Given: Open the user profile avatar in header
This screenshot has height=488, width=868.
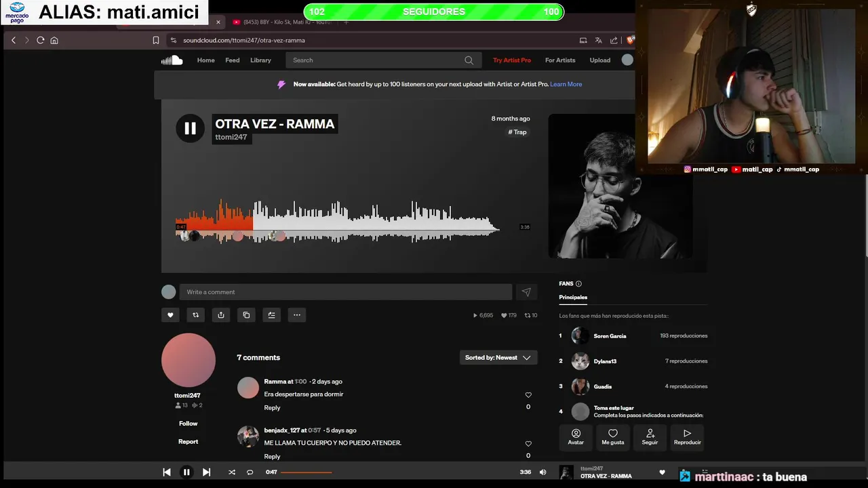Looking at the screenshot, I should tap(627, 60).
